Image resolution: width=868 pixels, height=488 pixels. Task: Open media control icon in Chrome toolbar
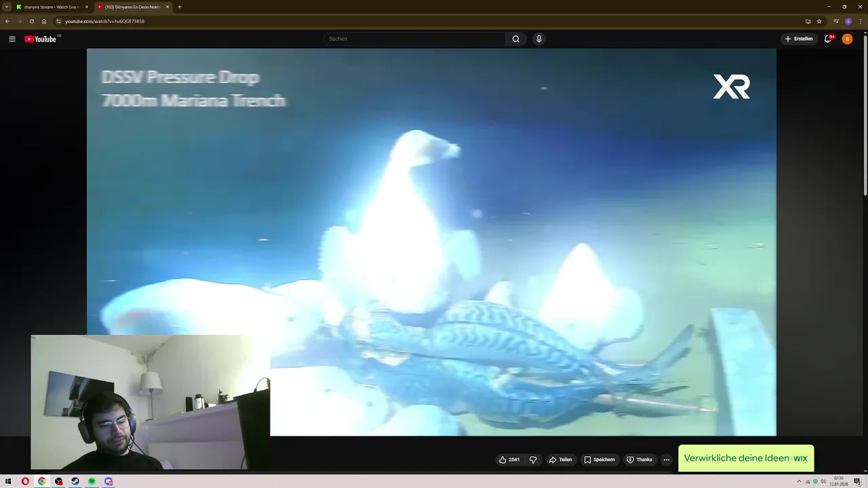point(836,21)
